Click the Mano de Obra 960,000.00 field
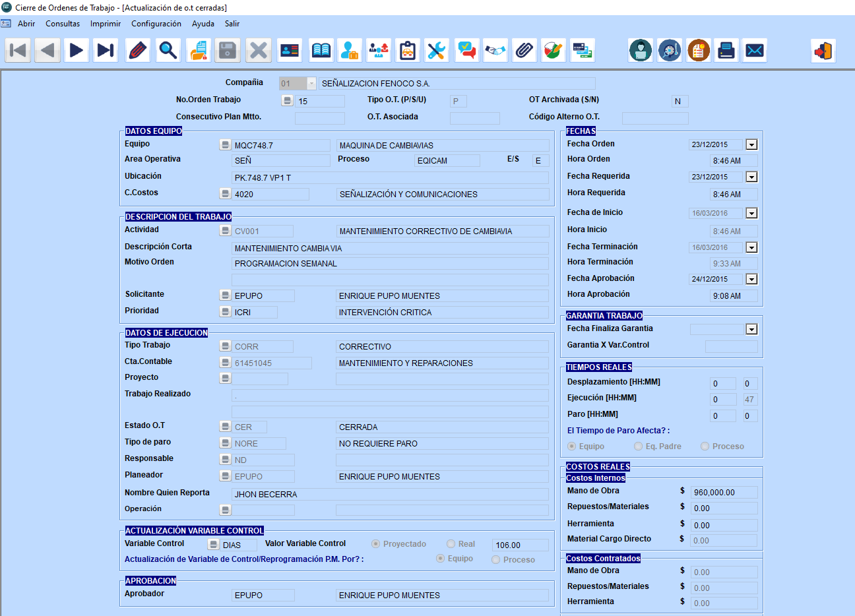855x616 pixels. pos(724,492)
